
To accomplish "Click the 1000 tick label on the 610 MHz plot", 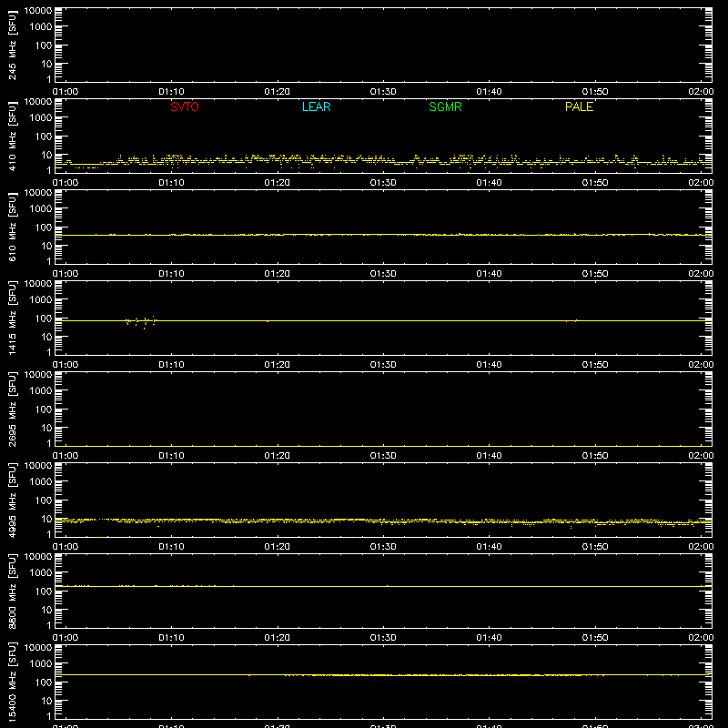I will click(41, 208).
